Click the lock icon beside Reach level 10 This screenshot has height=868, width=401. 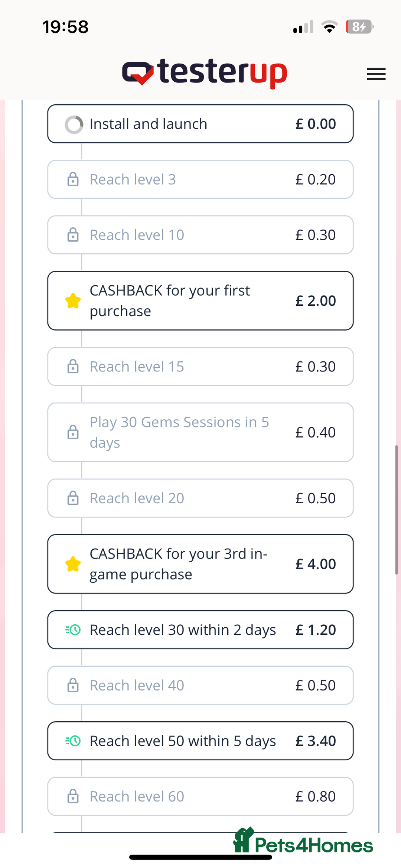coord(73,235)
